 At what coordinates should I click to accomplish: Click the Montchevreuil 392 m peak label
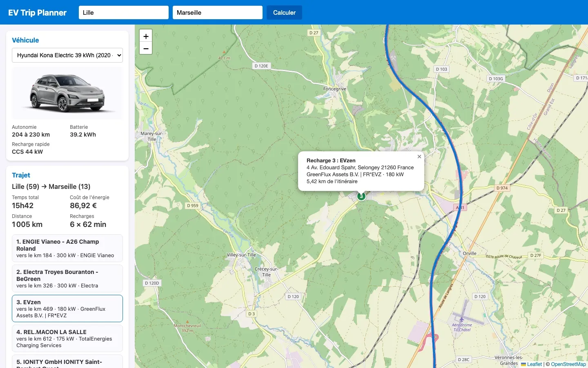pos(187,328)
